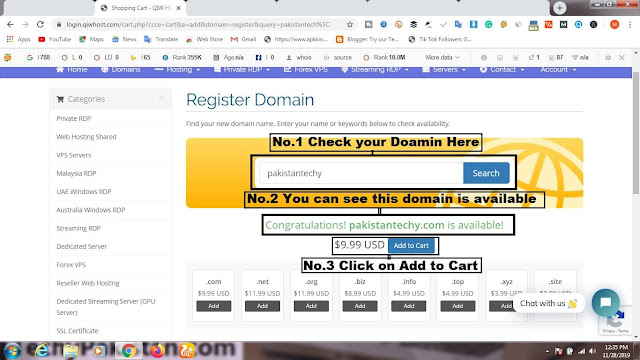Select UAE Windows RDP category
Screen dimensions: 640x360
pyautogui.click(x=84, y=191)
